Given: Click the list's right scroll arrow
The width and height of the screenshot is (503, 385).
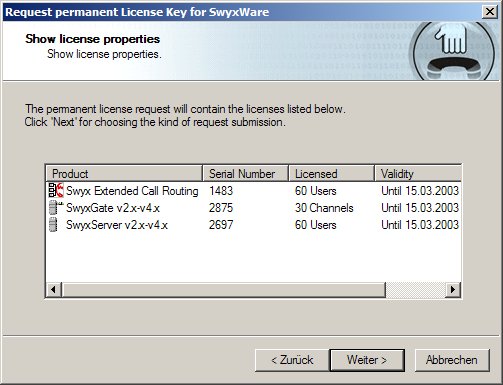Looking at the screenshot, I should coord(453,289).
